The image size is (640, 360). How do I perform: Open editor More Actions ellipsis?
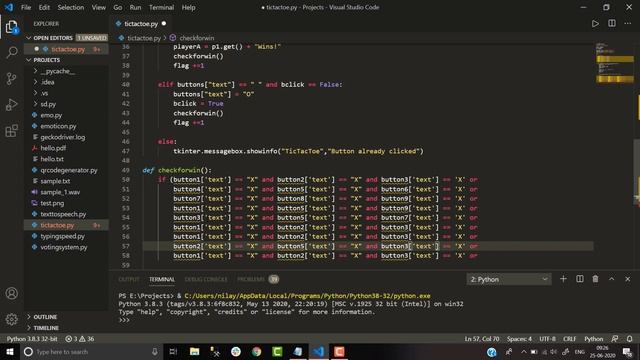pyautogui.click(x=628, y=23)
